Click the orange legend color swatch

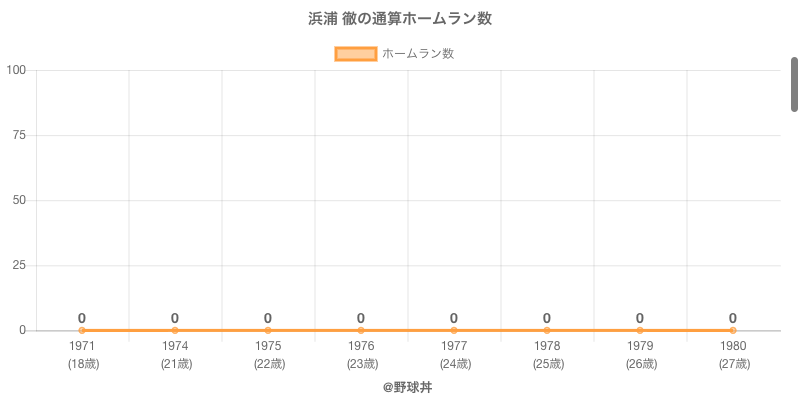coord(355,54)
